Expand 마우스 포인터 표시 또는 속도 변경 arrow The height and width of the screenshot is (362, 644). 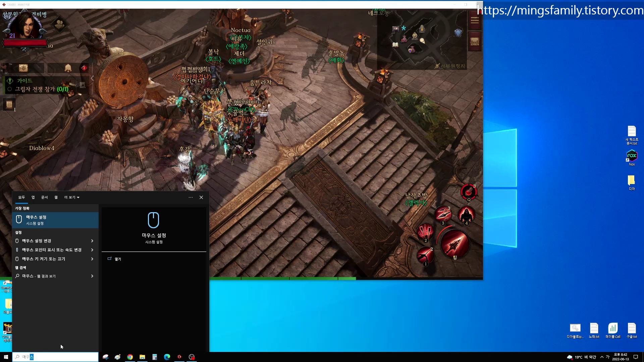92,250
